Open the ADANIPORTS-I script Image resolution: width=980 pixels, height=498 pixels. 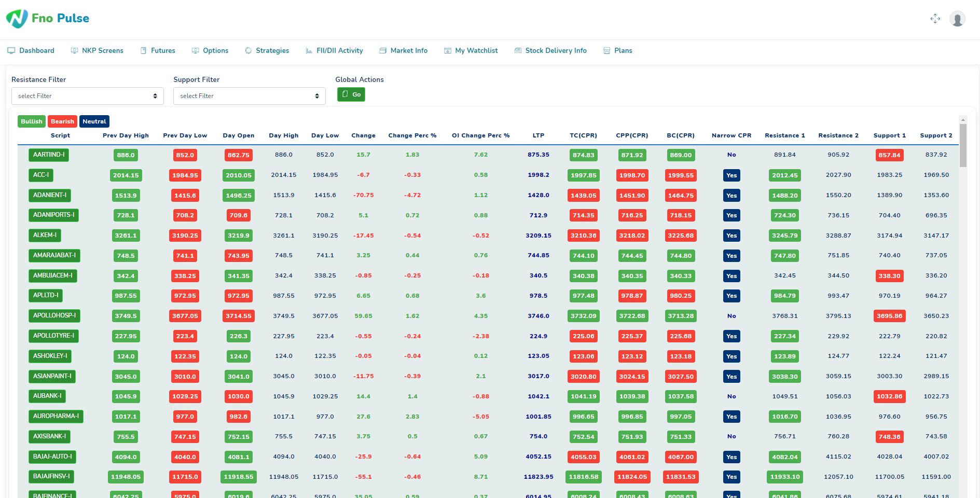pos(53,215)
